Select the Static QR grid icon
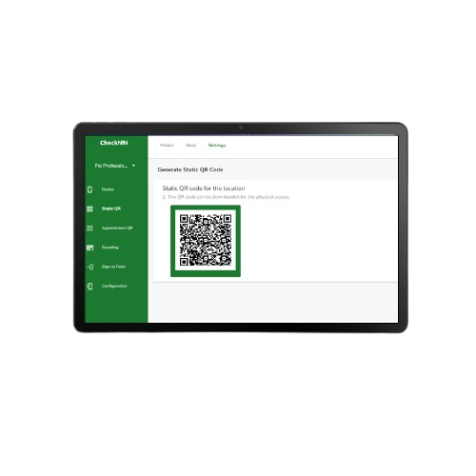The width and height of the screenshot is (476, 476). click(89, 208)
